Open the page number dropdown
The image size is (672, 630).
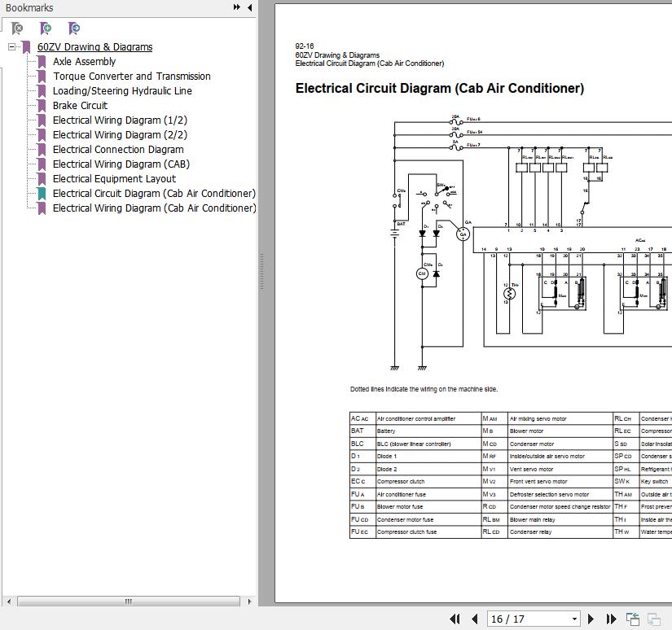click(573, 619)
